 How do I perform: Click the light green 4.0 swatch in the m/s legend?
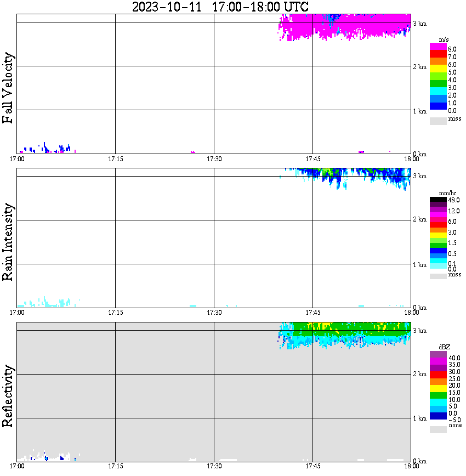coord(438,77)
